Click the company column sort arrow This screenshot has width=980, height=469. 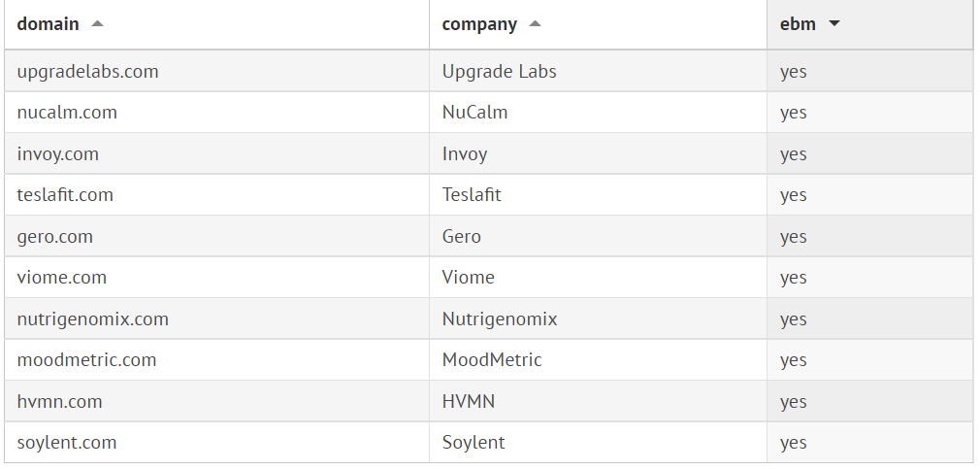pos(536,24)
